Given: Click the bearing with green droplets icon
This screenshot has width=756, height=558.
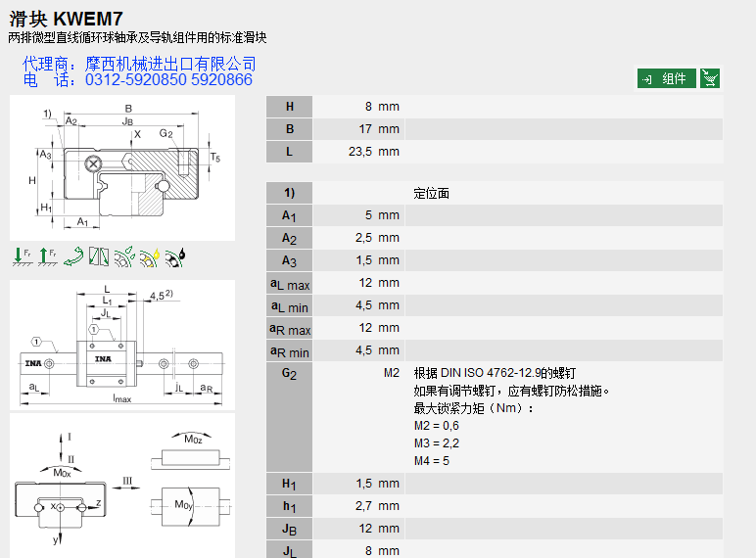Looking at the screenshot, I should [x=124, y=256].
